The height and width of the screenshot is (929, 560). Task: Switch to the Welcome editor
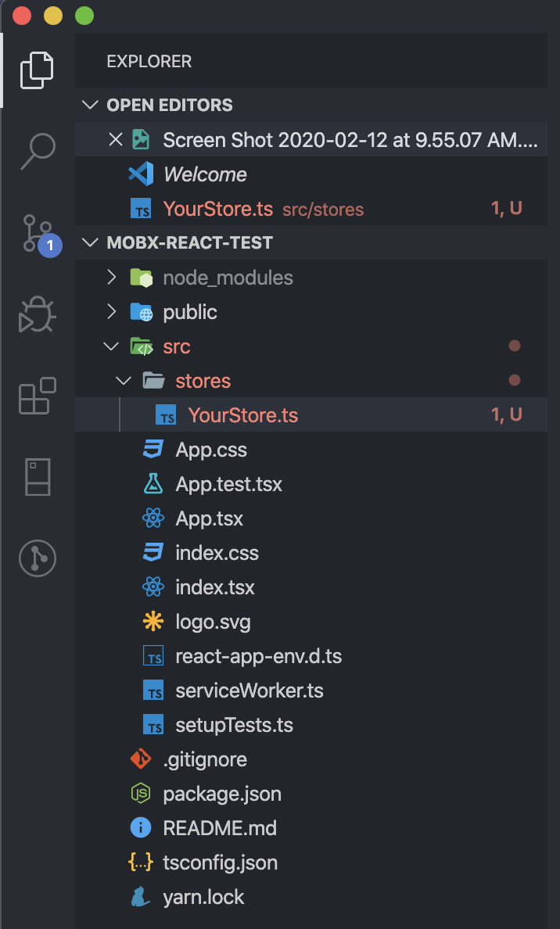[311, 174]
